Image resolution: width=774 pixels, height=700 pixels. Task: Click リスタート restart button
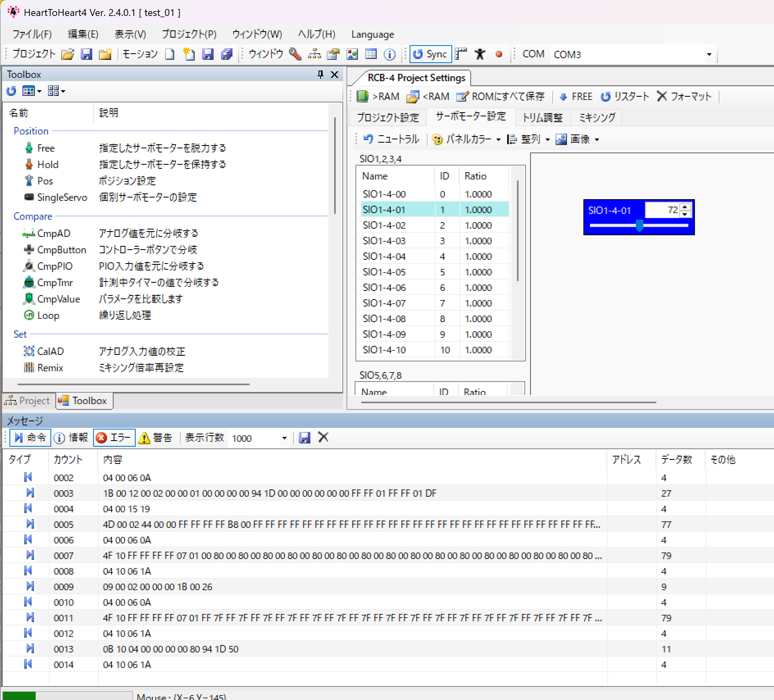tap(625, 96)
